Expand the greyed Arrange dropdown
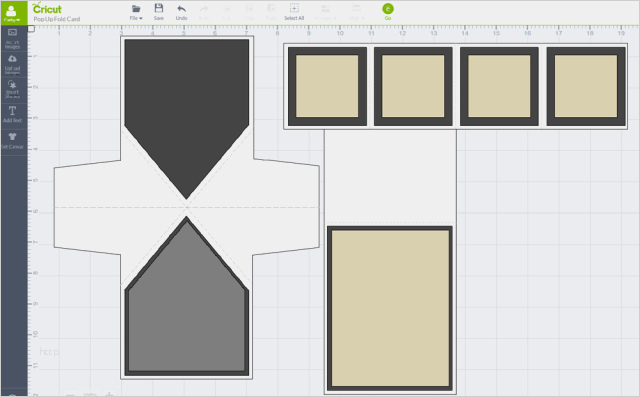 tap(325, 12)
